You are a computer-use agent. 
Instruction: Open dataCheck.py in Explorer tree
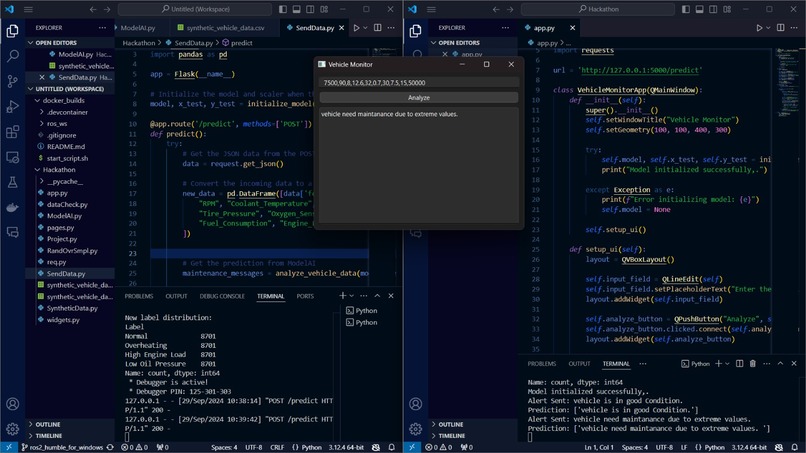67,205
